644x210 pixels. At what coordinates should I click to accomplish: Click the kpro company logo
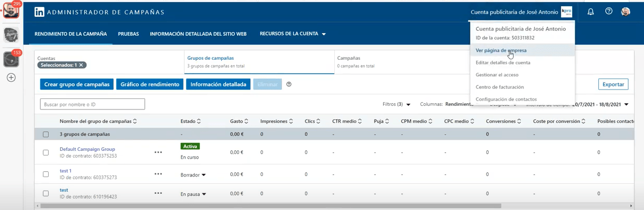(x=566, y=12)
